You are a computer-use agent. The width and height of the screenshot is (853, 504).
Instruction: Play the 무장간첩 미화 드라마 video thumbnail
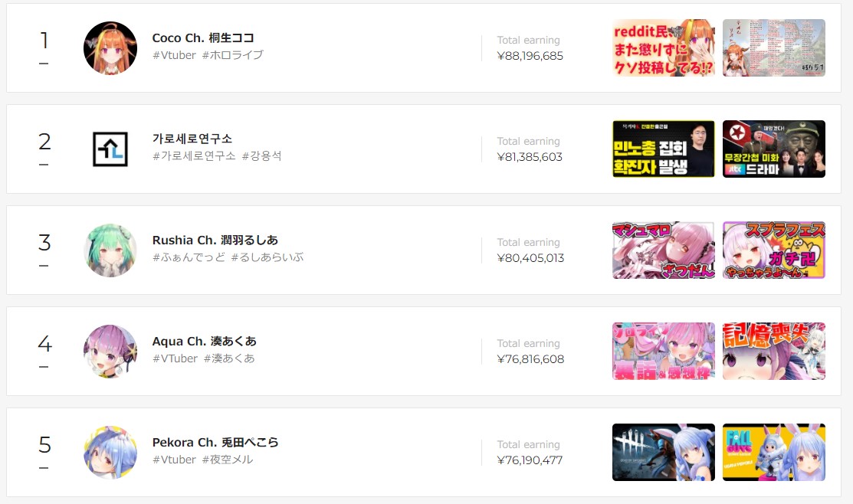773,149
